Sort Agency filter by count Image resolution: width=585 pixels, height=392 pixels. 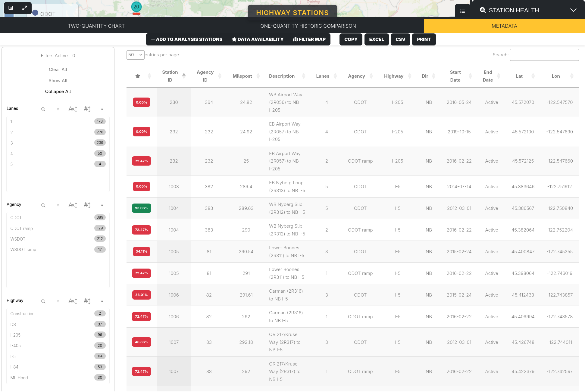click(x=87, y=205)
